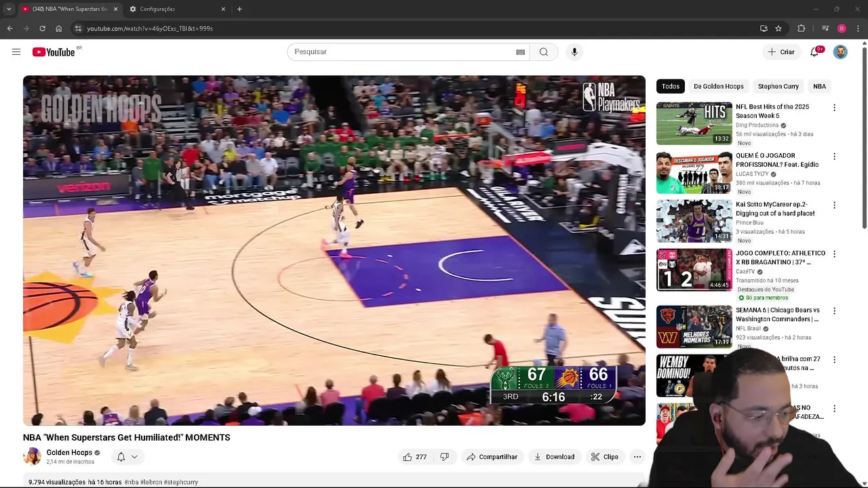Click the Criar create button
The width and height of the screenshot is (868, 488).
click(x=781, y=52)
